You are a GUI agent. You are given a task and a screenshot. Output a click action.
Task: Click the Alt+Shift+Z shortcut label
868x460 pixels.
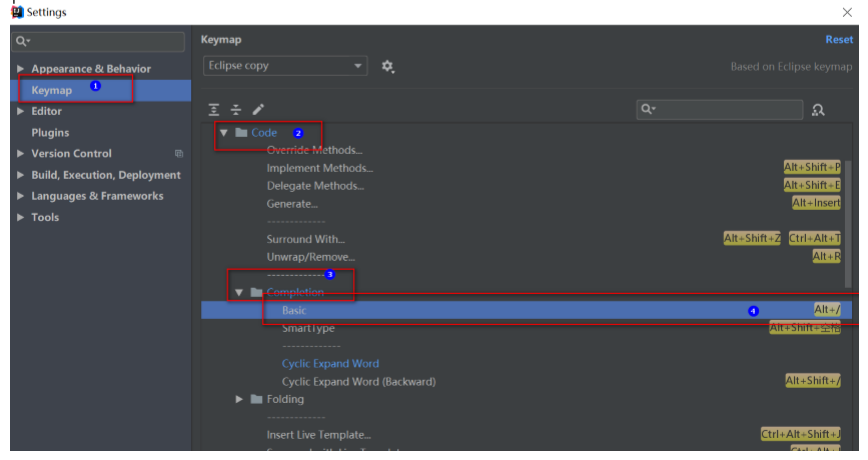[752, 238]
